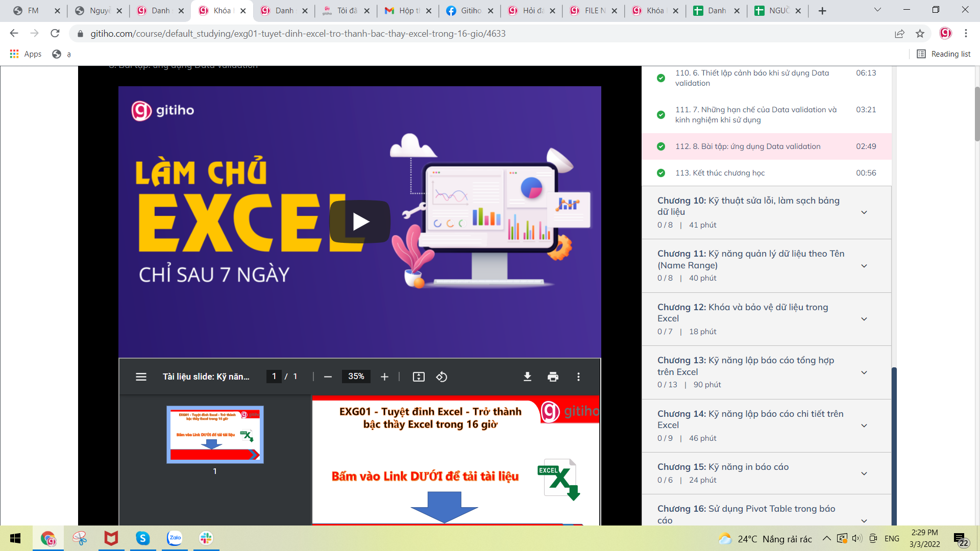This screenshot has height=551, width=980.
Task: Download the PDF slide document
Action: point(527,377)
